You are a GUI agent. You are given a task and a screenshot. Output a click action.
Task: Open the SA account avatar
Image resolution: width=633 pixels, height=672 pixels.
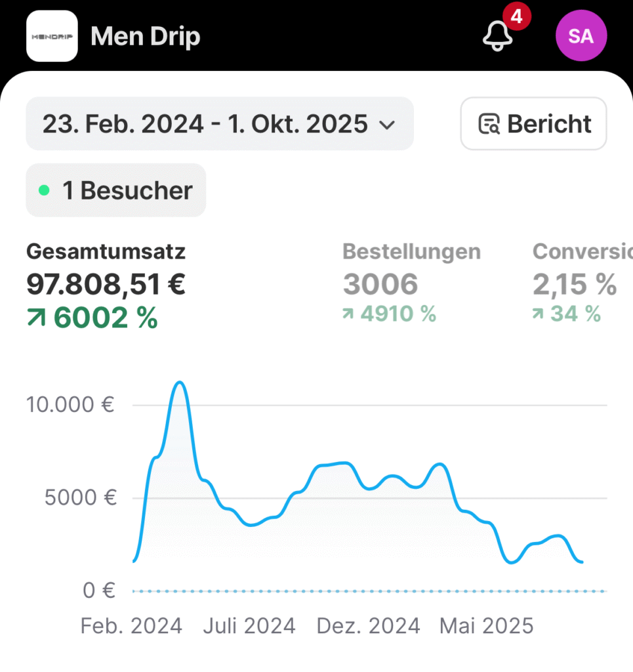tap(581, 36)
